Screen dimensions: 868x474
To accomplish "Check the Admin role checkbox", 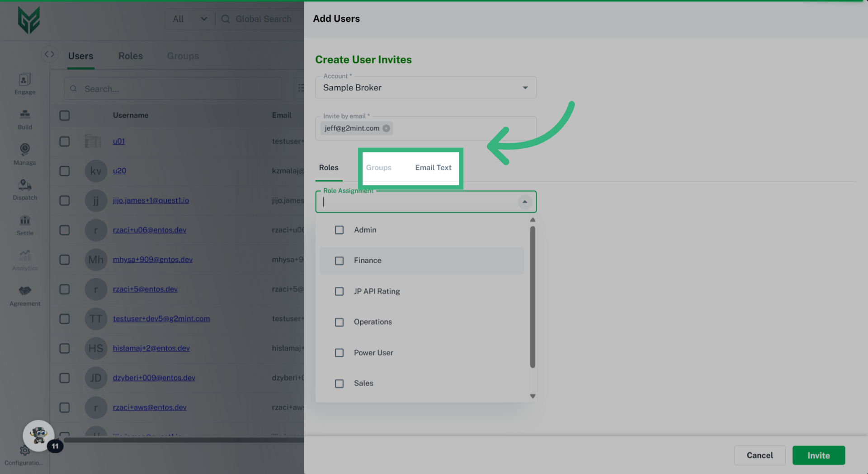I will point(340,230).
